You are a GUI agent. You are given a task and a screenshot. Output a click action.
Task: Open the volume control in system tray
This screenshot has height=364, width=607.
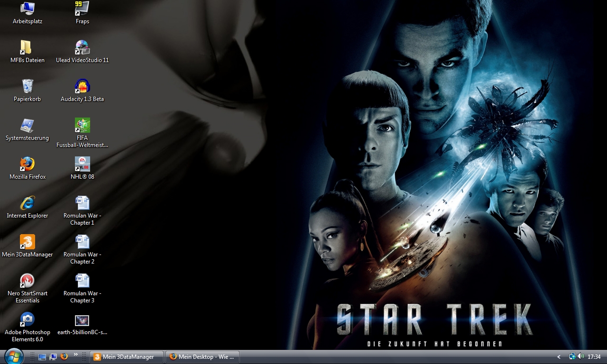click(580, 356)
